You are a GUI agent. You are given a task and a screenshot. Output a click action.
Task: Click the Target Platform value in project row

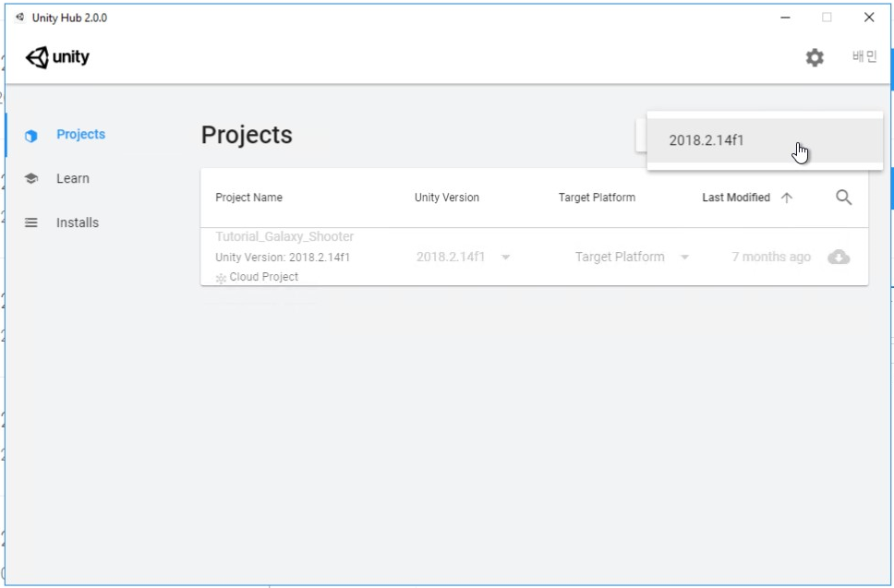coord(620,257)
